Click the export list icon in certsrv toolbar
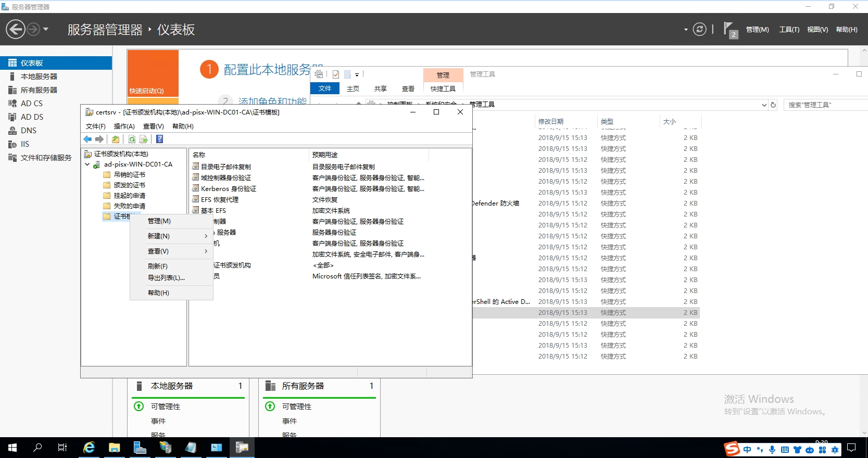This screenshot has height=458, width=868. tap(144, 139)
